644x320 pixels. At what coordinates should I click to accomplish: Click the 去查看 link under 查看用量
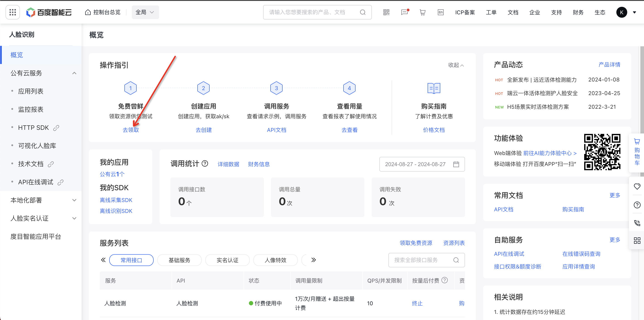click(349, 130)
